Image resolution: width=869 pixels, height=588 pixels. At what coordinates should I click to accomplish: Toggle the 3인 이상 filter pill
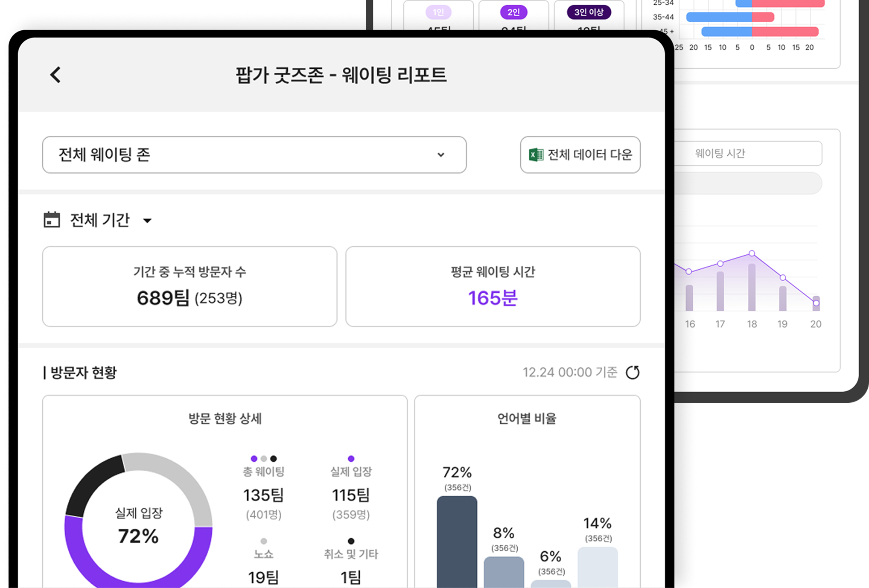pyautogui.click(x=589, y=12)
